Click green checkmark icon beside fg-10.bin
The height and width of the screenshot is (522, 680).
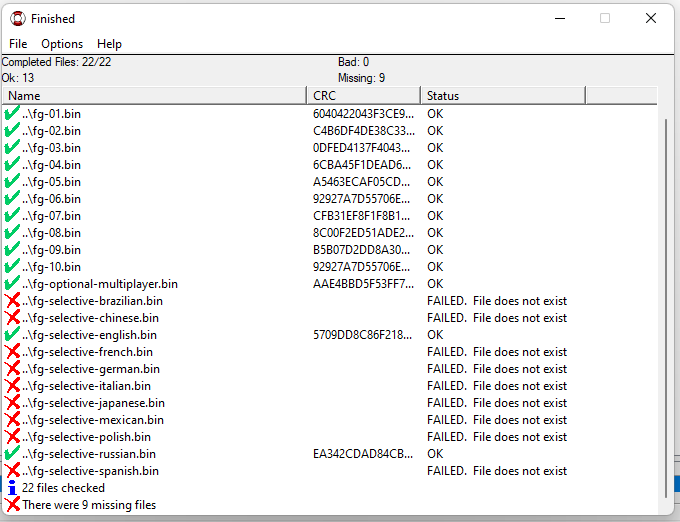coord(12,266)
